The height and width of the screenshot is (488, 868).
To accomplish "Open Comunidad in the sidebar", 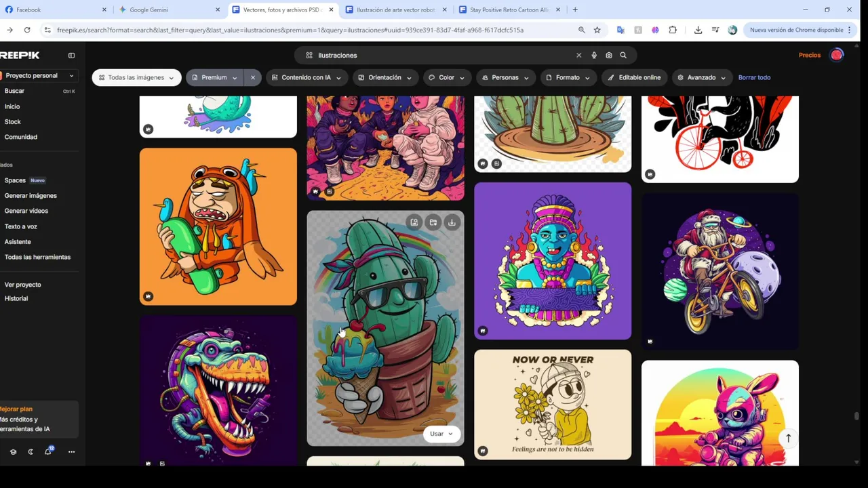I will point(21,137).
